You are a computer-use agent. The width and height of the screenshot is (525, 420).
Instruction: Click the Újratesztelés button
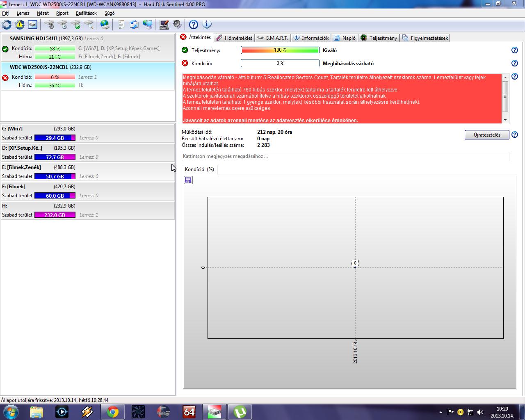click(487, 135)
